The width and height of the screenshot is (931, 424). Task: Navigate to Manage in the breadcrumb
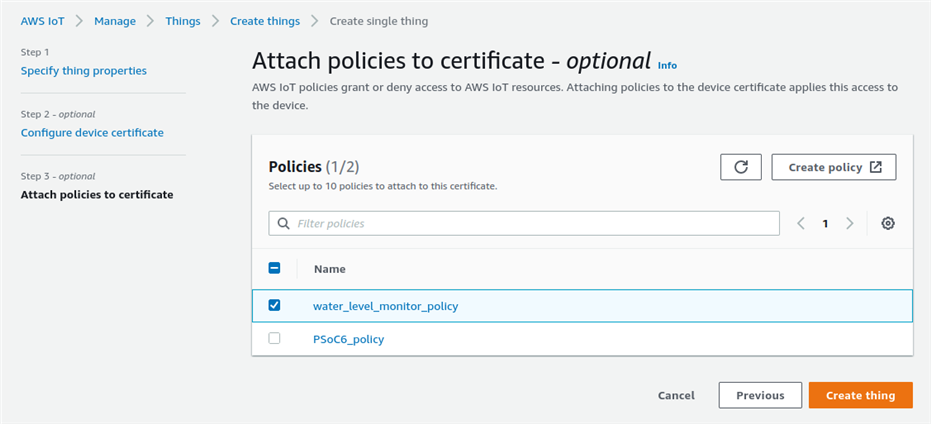115,21
